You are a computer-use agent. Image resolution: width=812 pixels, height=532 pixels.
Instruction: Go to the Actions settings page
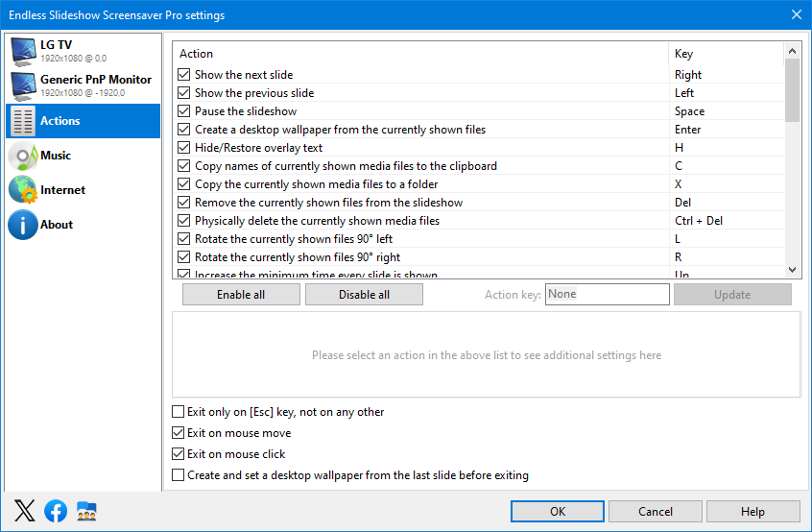83,121
